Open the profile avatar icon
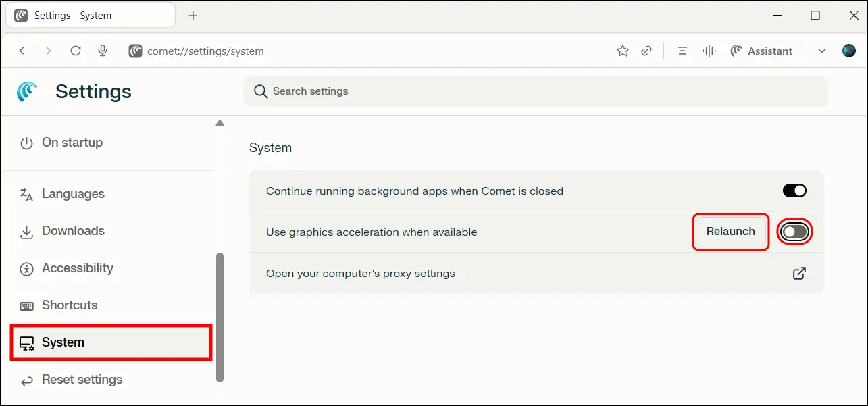Screen dimensions: 868x406 [849, 51]
